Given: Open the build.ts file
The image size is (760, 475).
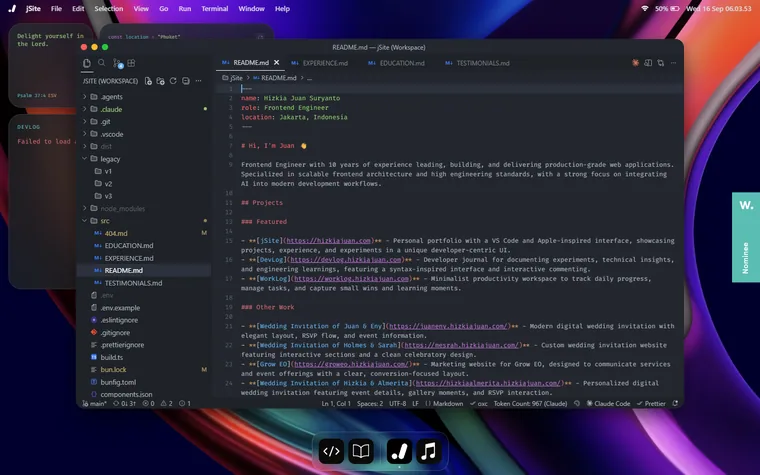Looking at the screenshot, I should (143, 357).
